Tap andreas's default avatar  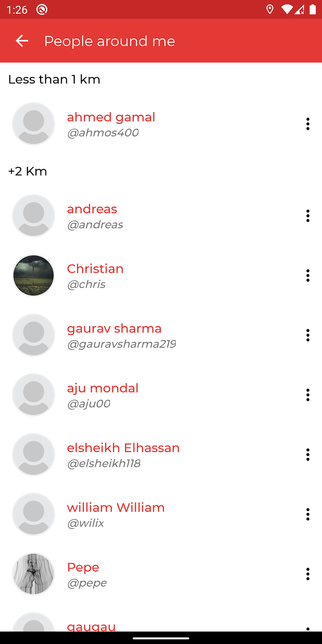pyautogui.click(x=34, y=216)
